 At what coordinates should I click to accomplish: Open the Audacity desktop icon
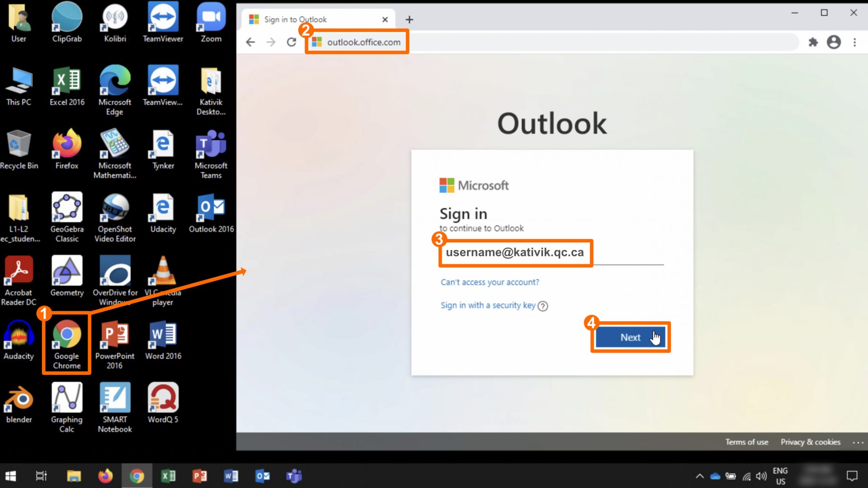tap(19, 339)
